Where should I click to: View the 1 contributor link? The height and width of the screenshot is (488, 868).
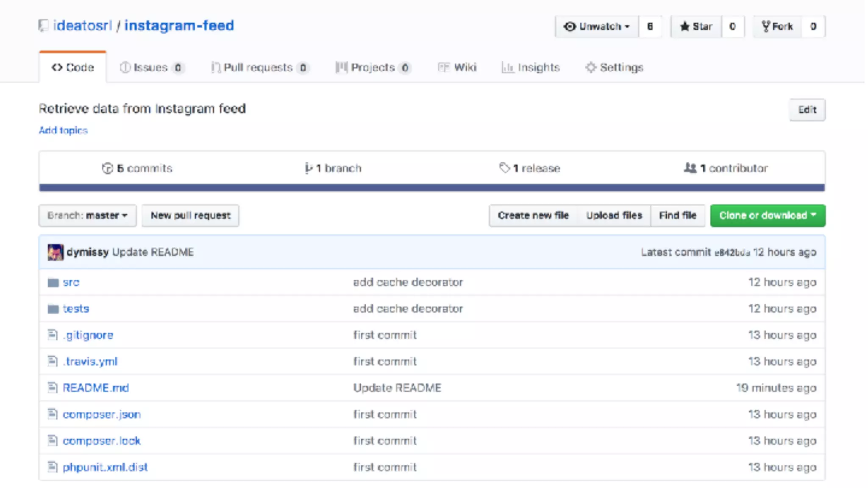(726, 168)
